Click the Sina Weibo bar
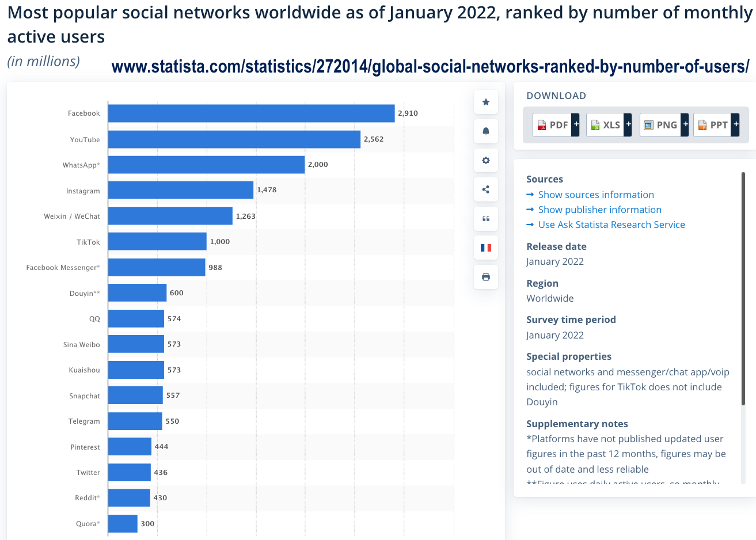This screenshot has width=756, height=540. click(x=136, y=344)
